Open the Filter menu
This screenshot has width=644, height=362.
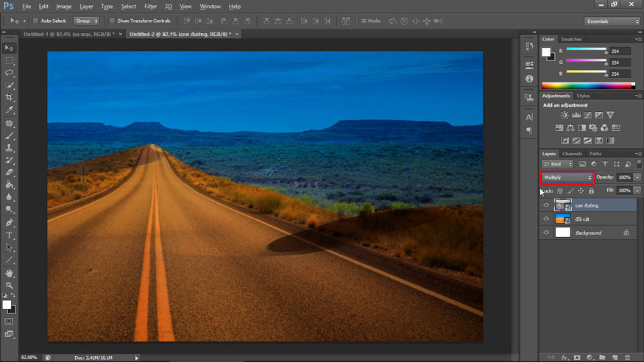click(150, 6)
